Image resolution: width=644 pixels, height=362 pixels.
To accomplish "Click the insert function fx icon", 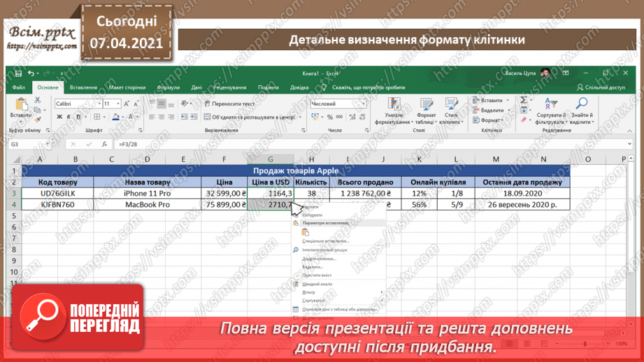I will pos(104,144).
